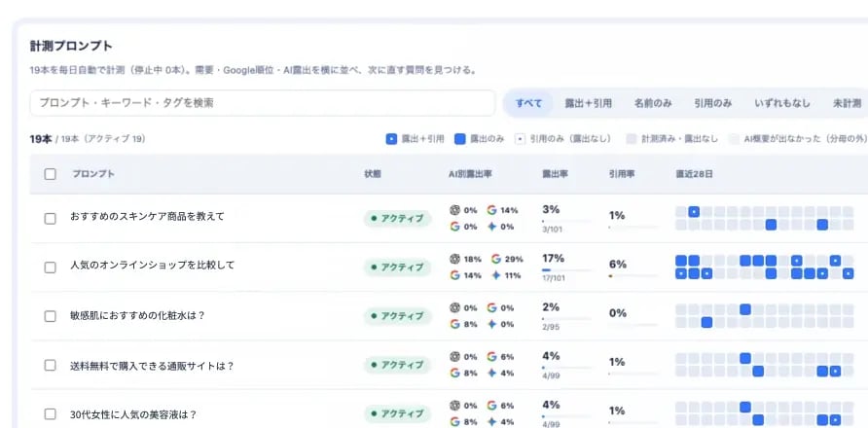Image resolution: width=868 pixels, height=428 pixels.
Task: Switch to the すべて filter tab
Action: (x=528, y=103)
